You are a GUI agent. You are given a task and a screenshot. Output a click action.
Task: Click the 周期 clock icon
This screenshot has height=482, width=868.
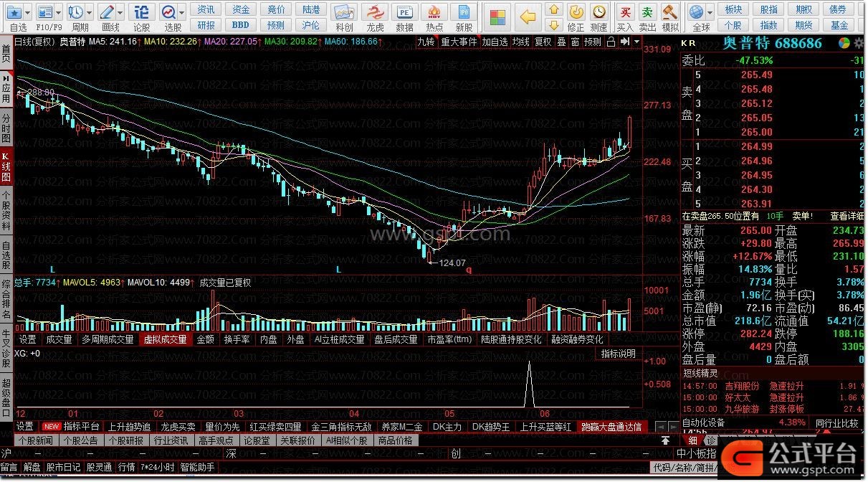pos(75,12)
